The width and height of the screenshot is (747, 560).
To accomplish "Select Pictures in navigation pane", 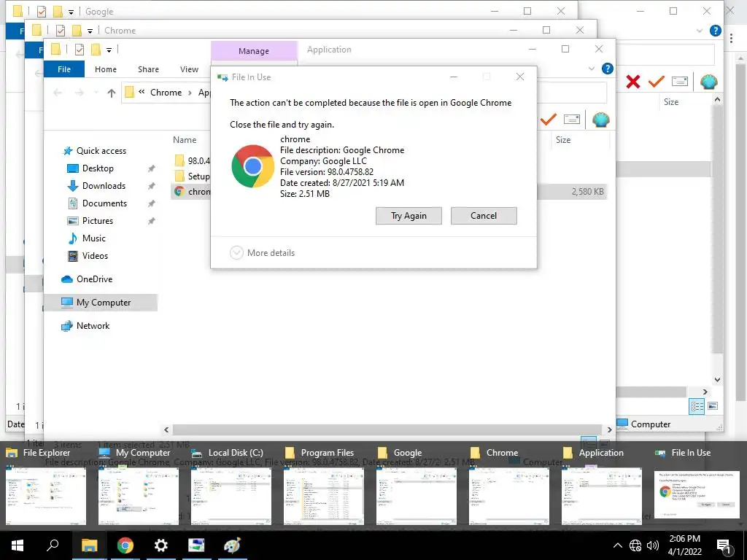I will coord(97,221).
